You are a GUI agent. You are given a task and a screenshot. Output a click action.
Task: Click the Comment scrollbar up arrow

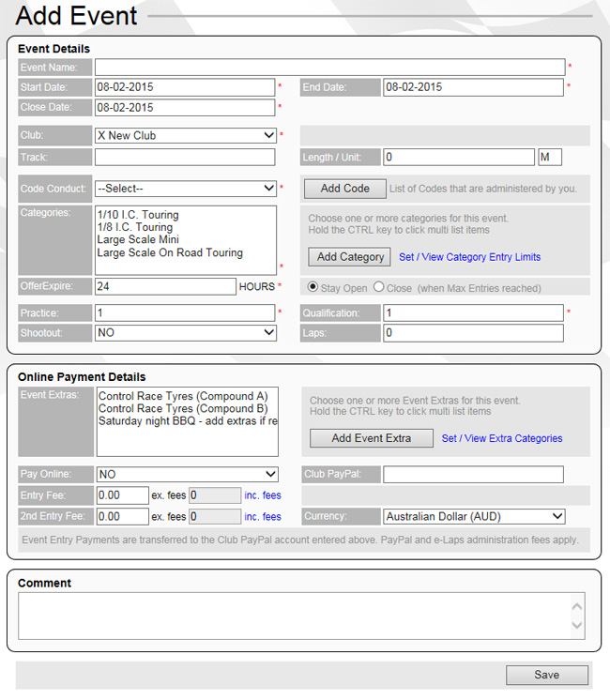[577, 606]
